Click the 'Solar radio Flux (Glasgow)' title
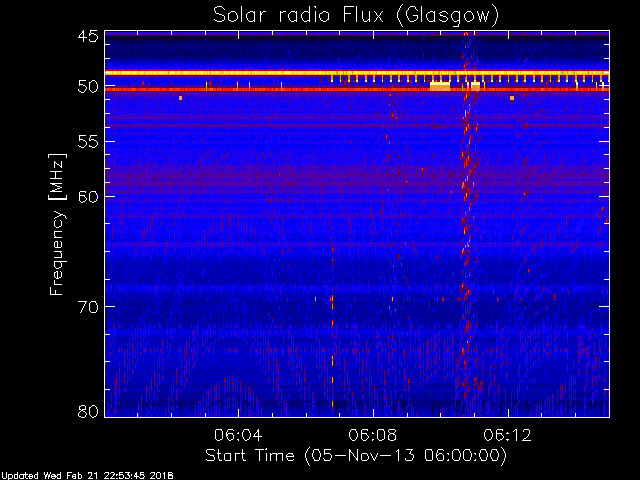The width and height of the screenshot is (640, 480). (x=356, y=15)
